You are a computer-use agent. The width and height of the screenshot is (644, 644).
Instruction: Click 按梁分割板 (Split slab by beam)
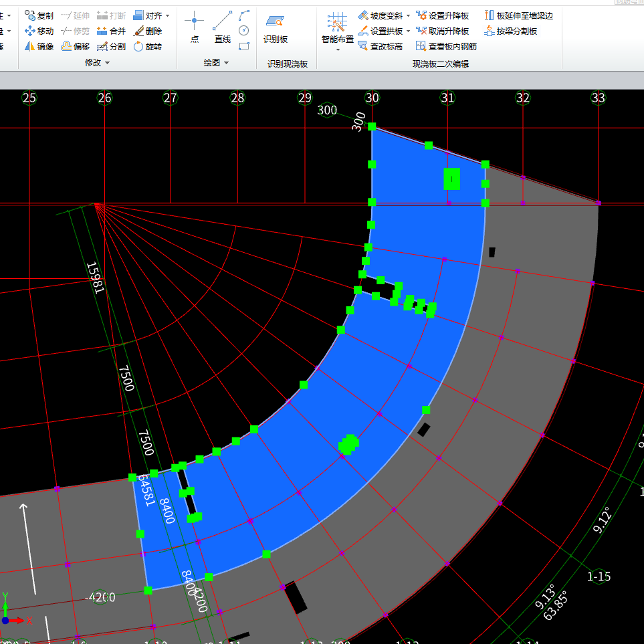coord(510,31)
